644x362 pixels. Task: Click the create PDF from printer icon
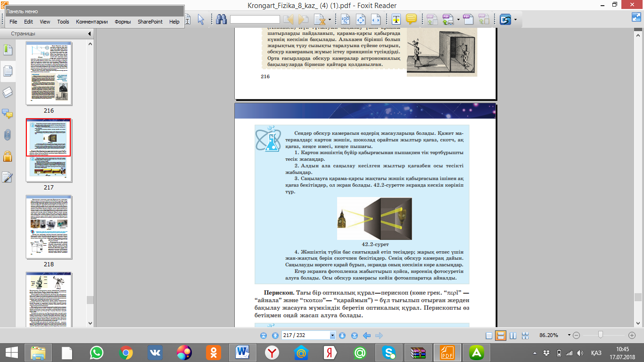point(447,19)
